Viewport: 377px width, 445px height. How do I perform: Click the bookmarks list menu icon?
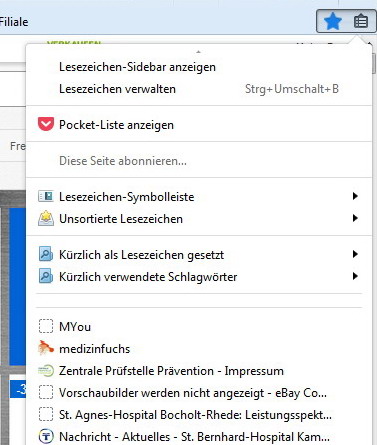tap(361, 22)
